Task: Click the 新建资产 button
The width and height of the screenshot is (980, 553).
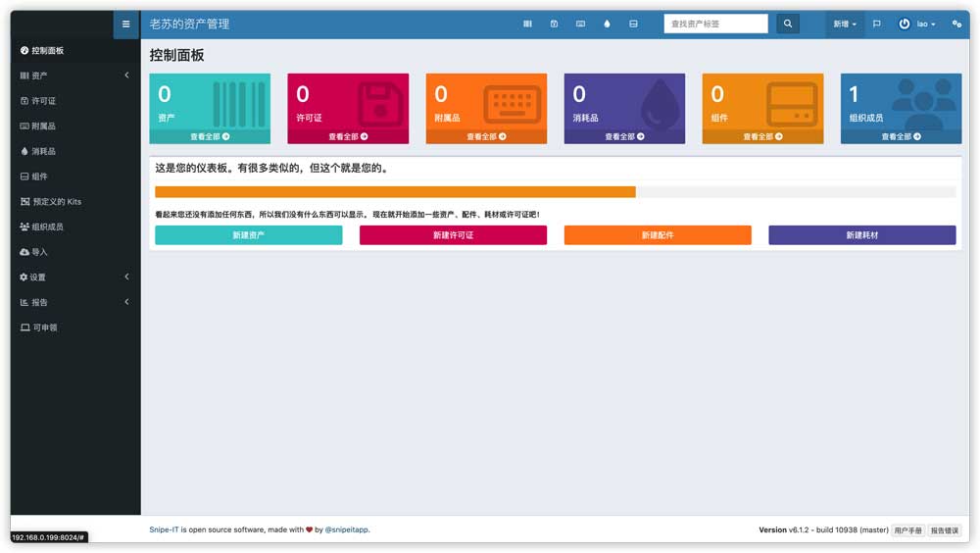Action: [x=248, y=235]
